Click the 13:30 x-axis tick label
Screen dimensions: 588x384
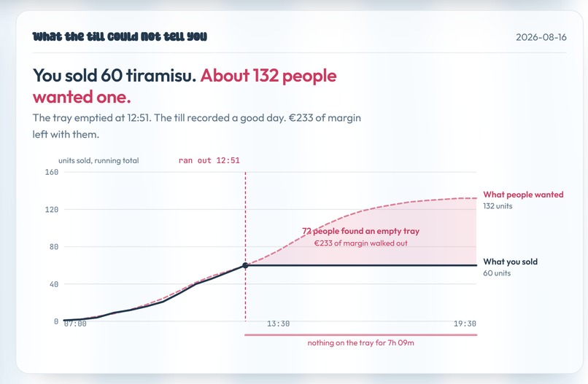[278, 324]
